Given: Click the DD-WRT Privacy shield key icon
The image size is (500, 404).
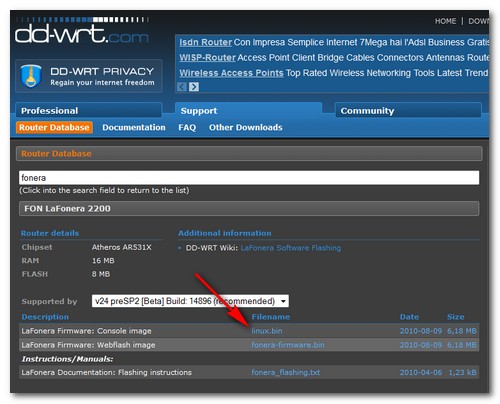Looking at the screenshot, I should point(31,76).
